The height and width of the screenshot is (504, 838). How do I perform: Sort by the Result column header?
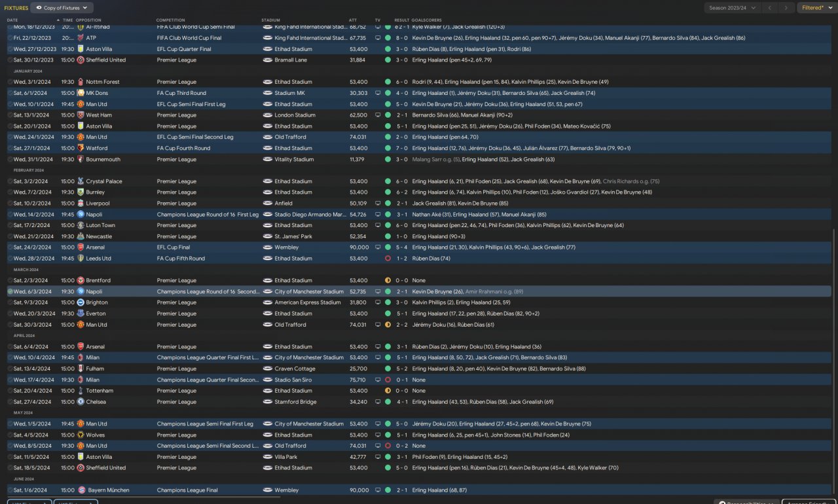point(401,20)
